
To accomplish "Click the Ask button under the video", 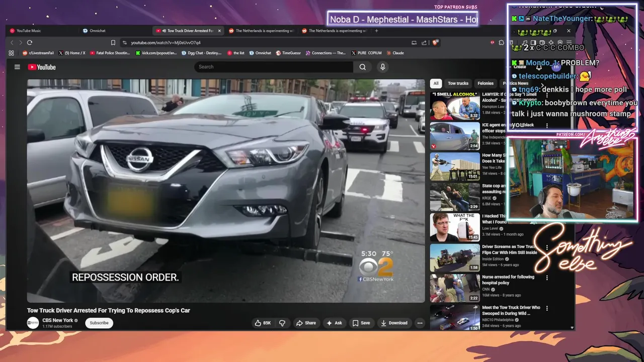I will (335, 323).
